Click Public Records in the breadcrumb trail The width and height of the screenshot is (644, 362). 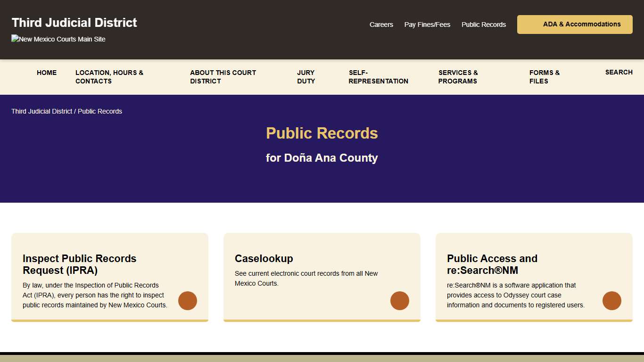tap(100, 111)
